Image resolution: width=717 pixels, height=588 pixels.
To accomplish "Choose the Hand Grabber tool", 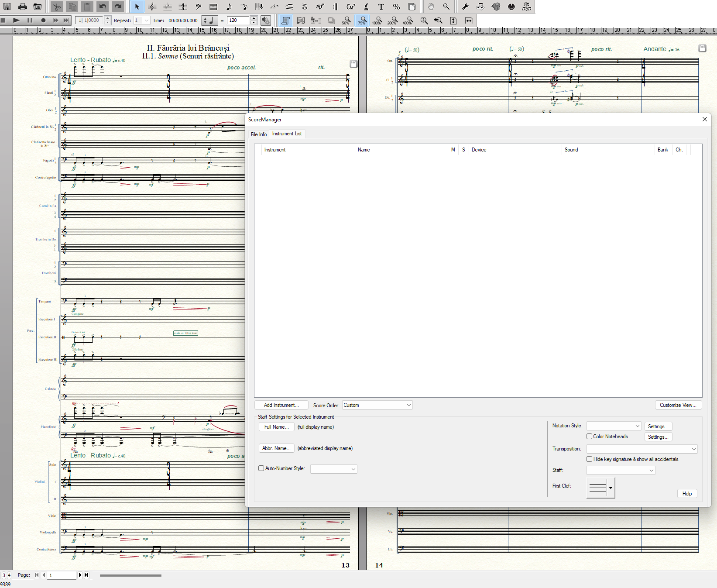I will [x=431, y=7].
